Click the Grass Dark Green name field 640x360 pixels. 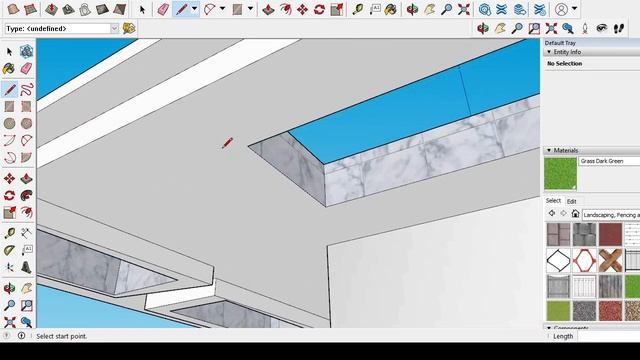pyautogui.click(x=609, y=161)
